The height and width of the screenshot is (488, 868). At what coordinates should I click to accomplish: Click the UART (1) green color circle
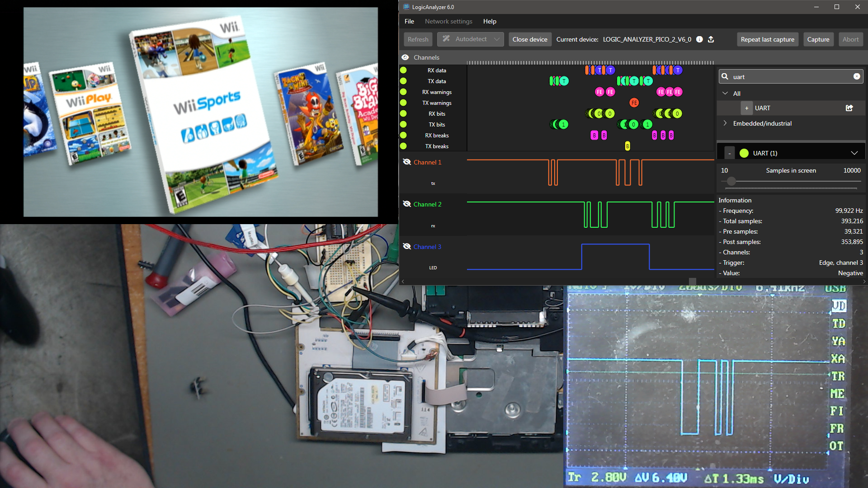[744, 153]
